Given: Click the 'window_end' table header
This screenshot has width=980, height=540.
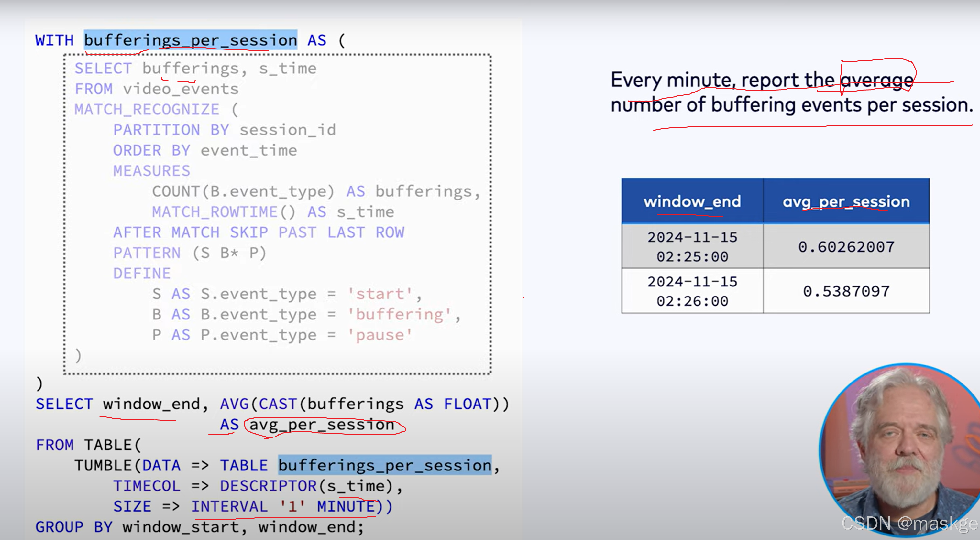Looking at the screenshot, I should coord(692,201).
